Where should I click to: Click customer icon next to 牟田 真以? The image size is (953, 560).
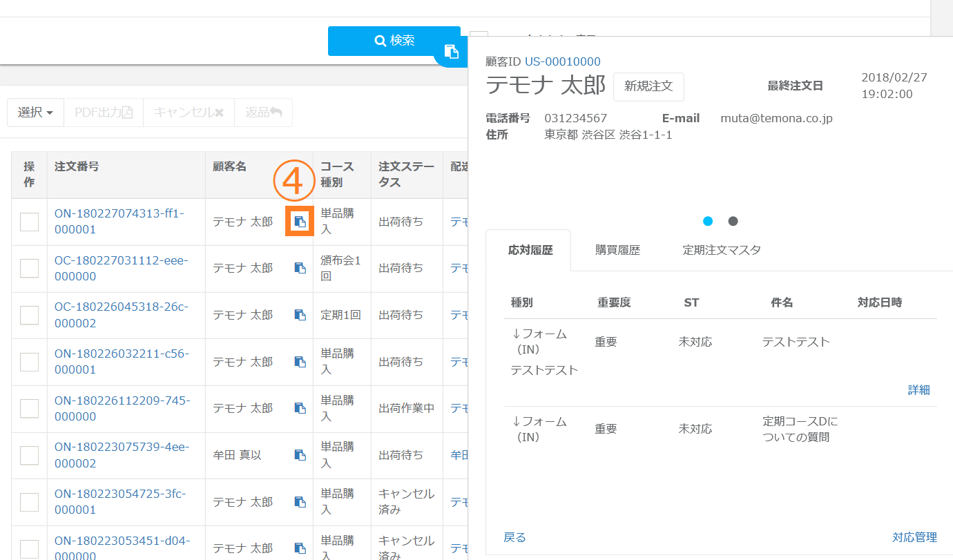pyautogui.click(x=300, y=455)
